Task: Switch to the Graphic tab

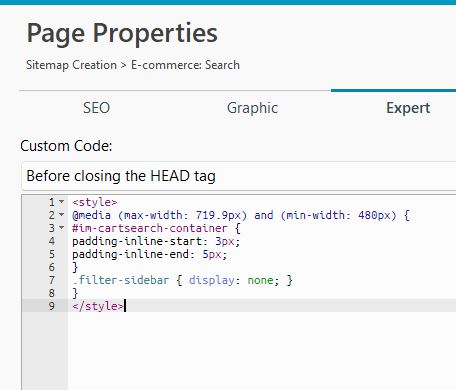Action: 252,108
